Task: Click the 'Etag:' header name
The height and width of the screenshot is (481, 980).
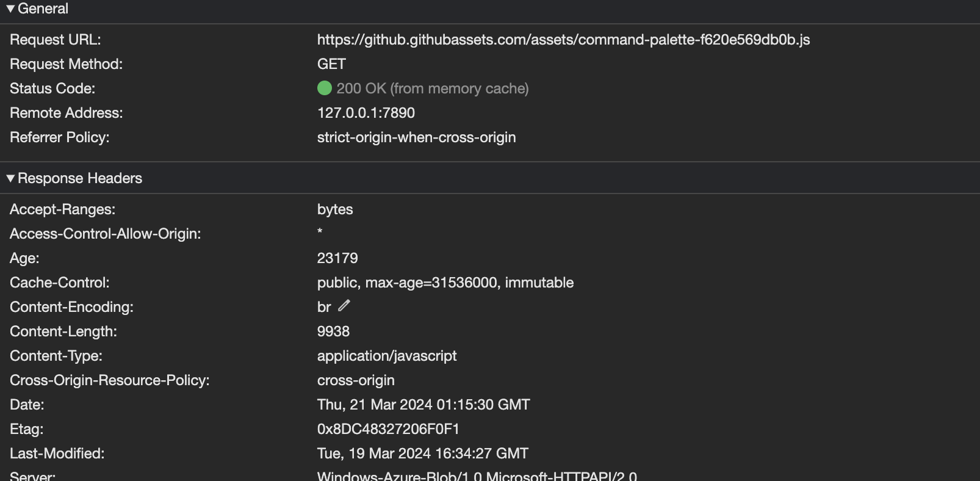Action: point(27,429)
